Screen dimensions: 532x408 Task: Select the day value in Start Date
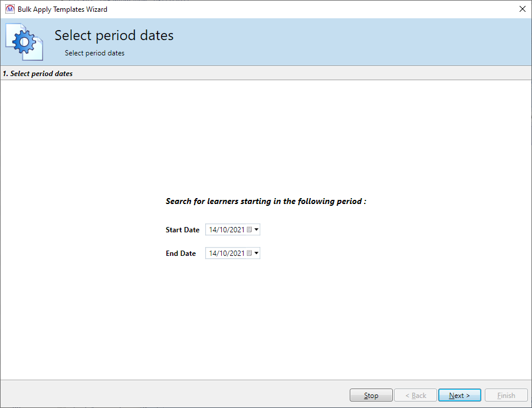[213, 230]
